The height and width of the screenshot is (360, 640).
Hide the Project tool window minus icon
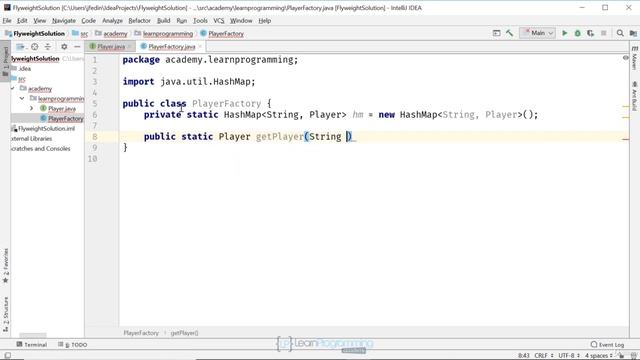(x=77, y=47)
